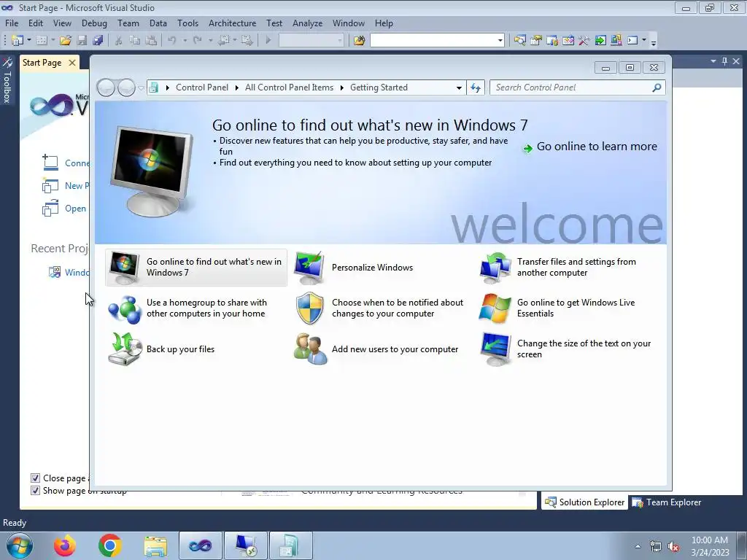Image resolution: width=747 pixels, height=560 pixels.
Task: Click the Undo arrow toolbar icon
Action: point(171,41)
